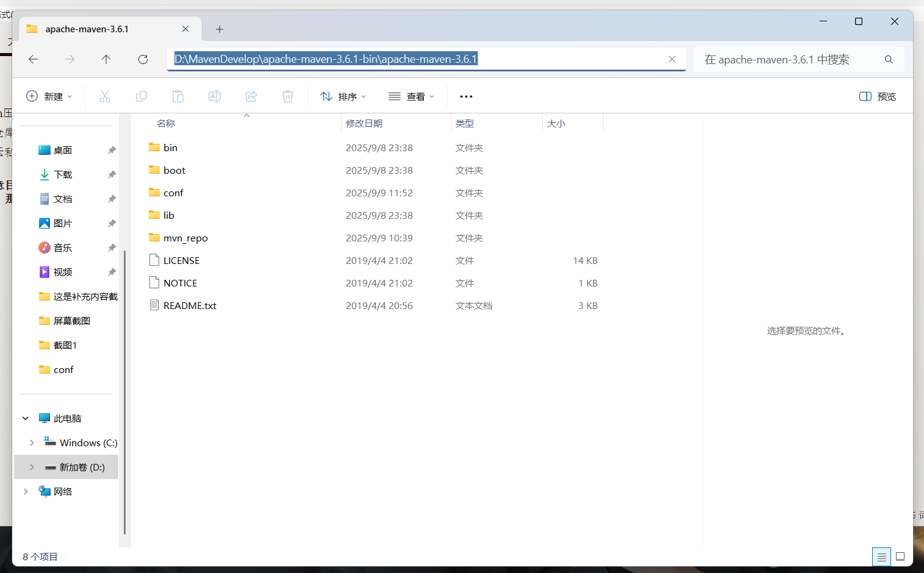
Task: Click the Paste clipboard icon
Action: point(178,96)
